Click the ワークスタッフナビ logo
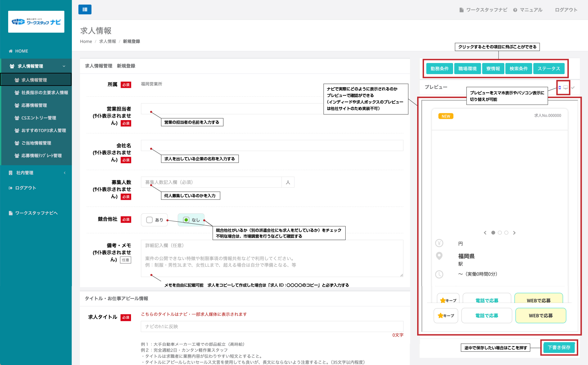The image size is (588, 365). coord(36,22)
